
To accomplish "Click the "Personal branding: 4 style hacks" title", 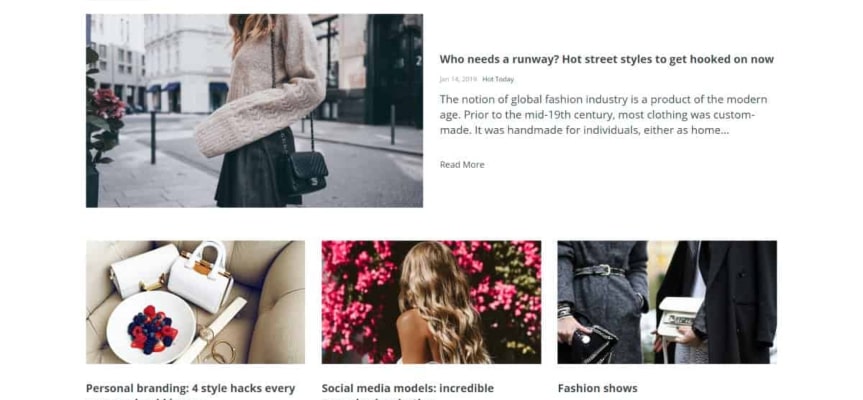I will point(190,388).
